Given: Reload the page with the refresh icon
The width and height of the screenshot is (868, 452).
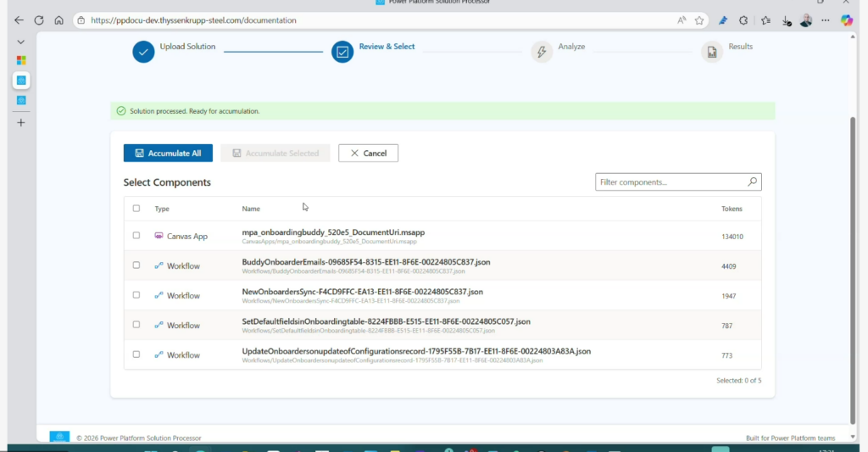Looking at the screenshot, I should coord(38,20).
